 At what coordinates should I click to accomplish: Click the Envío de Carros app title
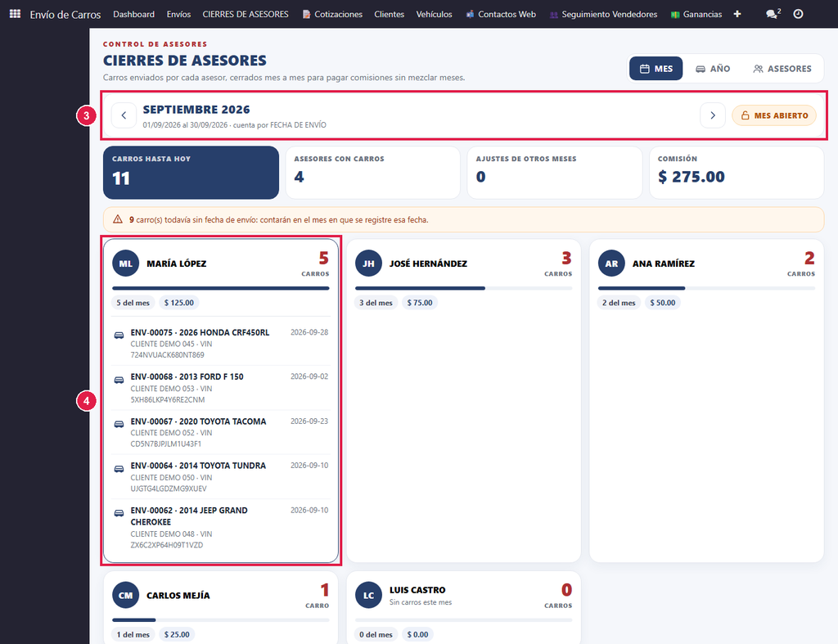tap(65, 15)
